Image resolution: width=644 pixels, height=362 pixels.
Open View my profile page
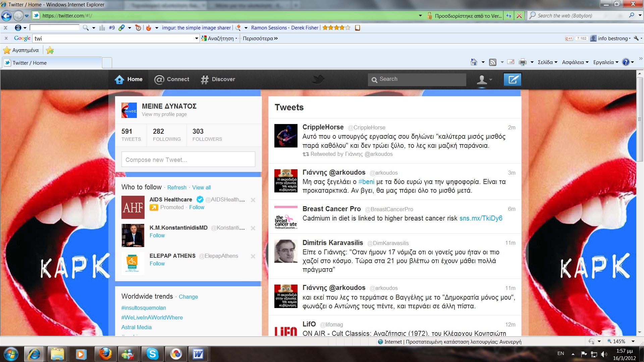tap(164, 115)
